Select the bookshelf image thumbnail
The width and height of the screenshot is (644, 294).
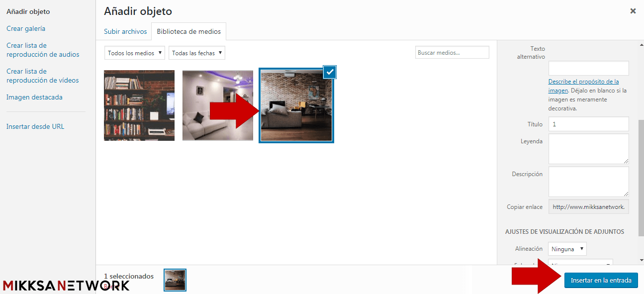(139, 105)
